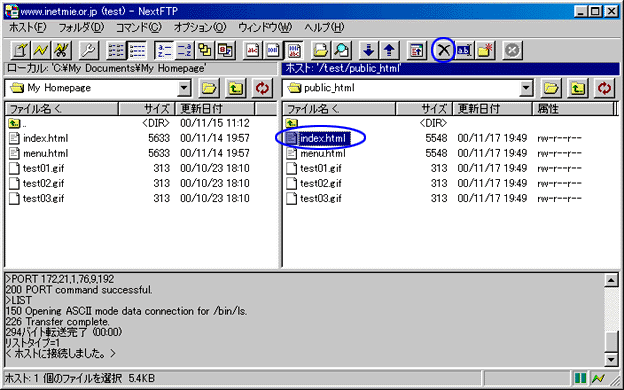Sort host files by 更新日付 column

click(493, 109)
